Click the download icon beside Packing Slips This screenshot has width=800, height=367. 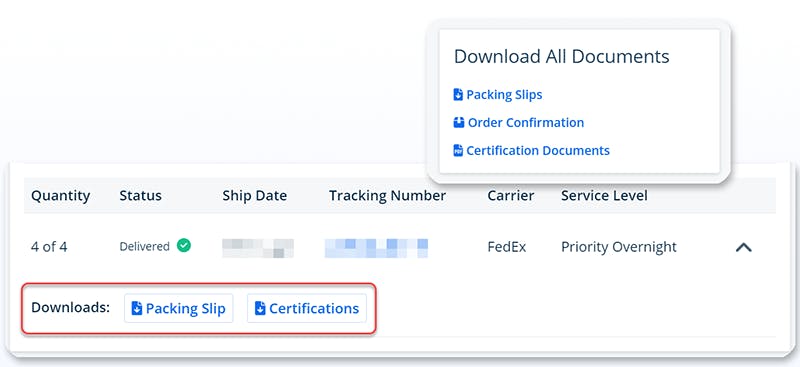[458, 94]
